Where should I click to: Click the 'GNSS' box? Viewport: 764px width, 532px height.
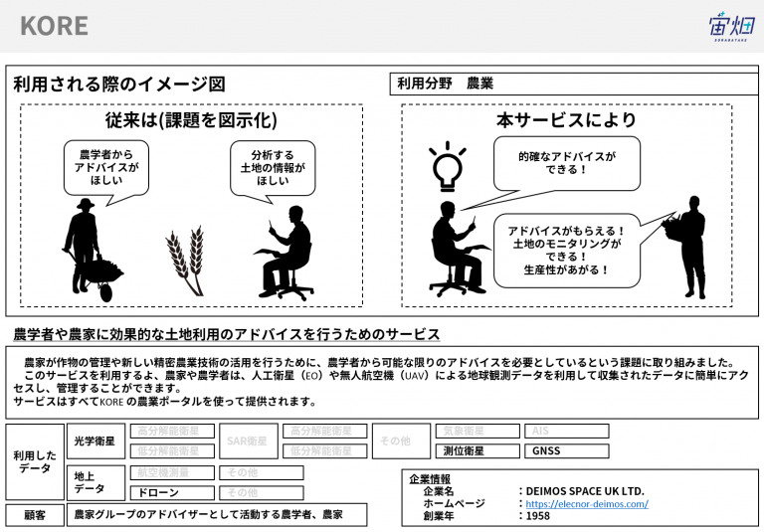[x=567, y=451]
